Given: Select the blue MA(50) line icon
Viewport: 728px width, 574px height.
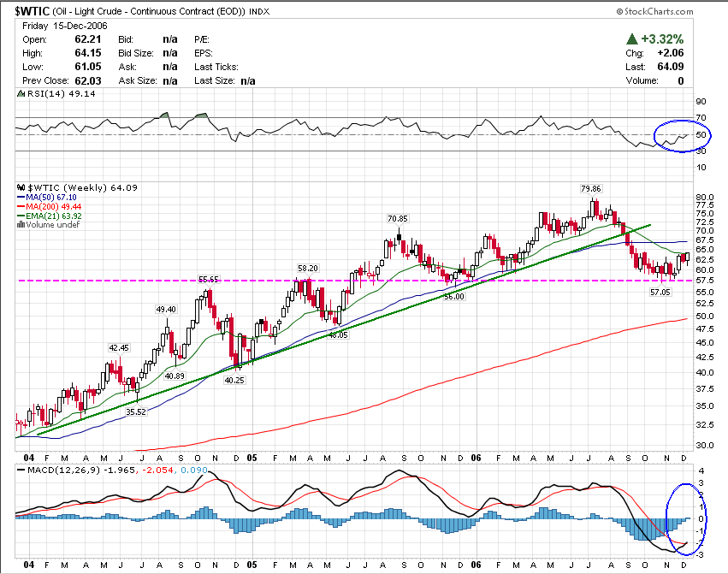Looking at the screenshot, I should click(x=22, y=197).
